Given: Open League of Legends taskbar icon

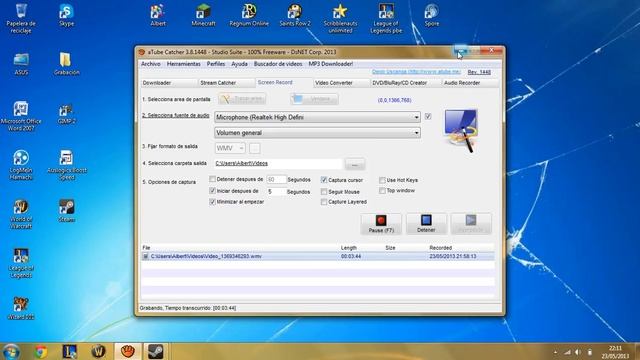Looking at the screenshot, I should click(70, 351).
